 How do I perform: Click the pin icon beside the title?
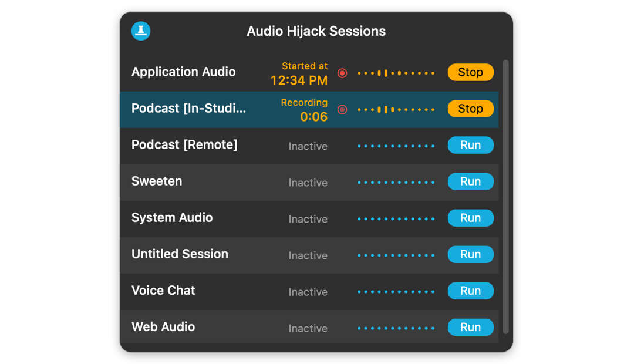(x=141, y=31)
